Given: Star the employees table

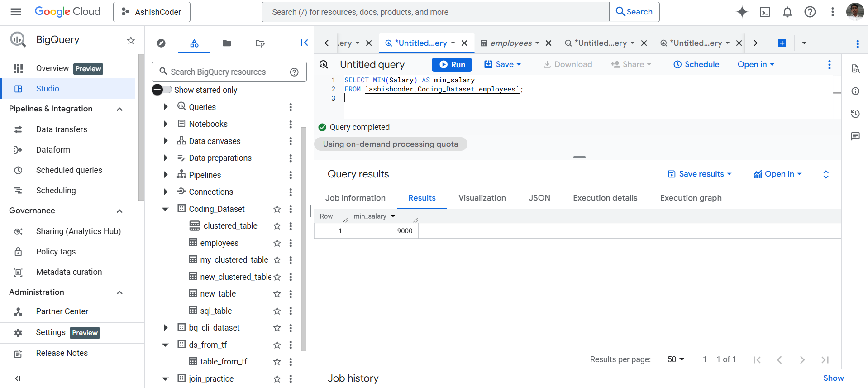Looking at the screenshot, I should tap(277, 243).
